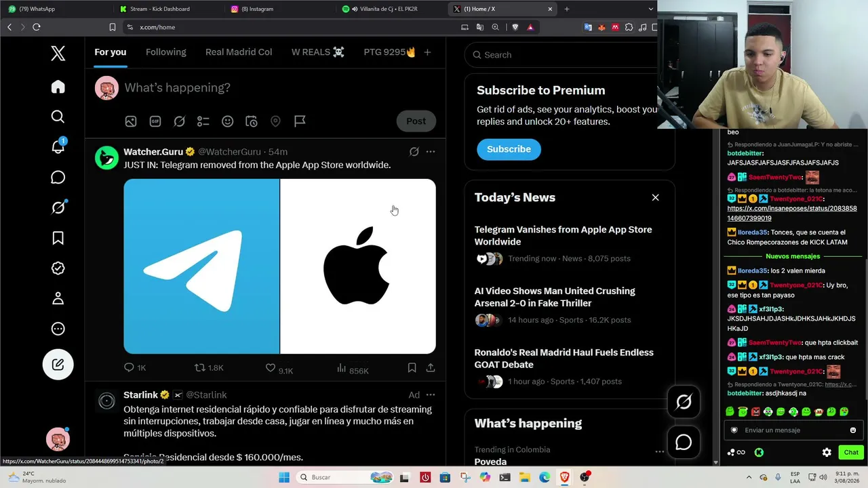Open the insaneposes link in Kick chat
Image resolution: width=868 pixels, height=488 pixels.
792,213
